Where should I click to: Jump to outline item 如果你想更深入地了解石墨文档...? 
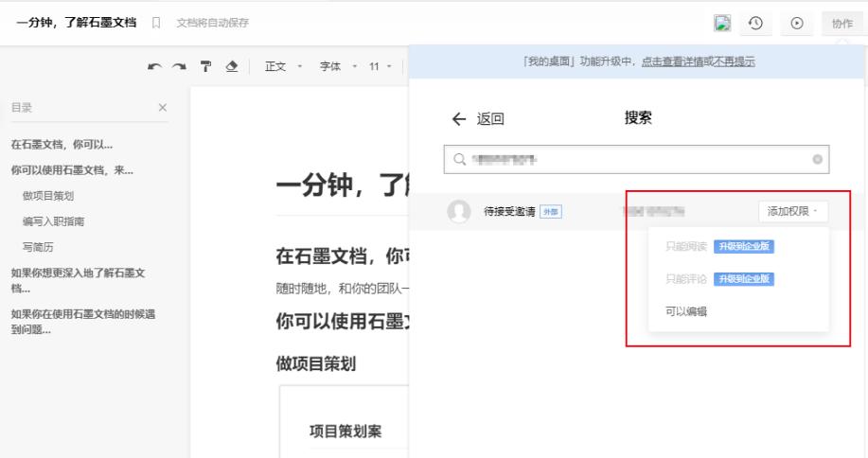tap(78, 280)
